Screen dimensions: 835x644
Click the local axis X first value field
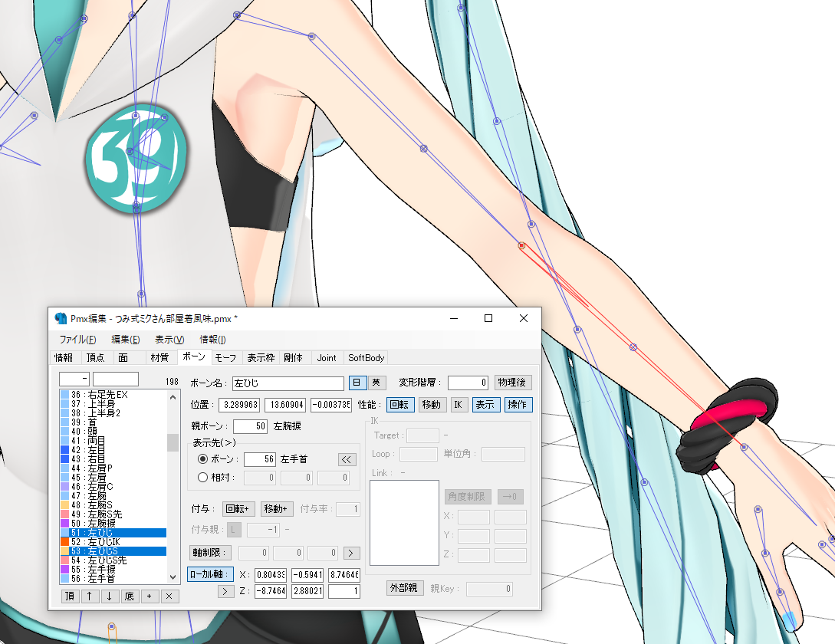[271, 575]
